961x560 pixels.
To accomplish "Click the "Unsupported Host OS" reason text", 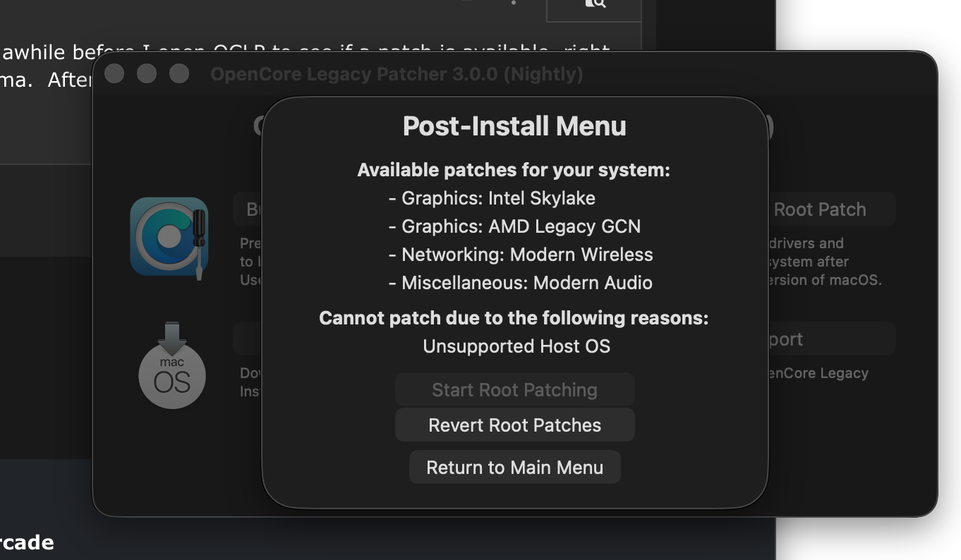I will (x=516, y=346).
